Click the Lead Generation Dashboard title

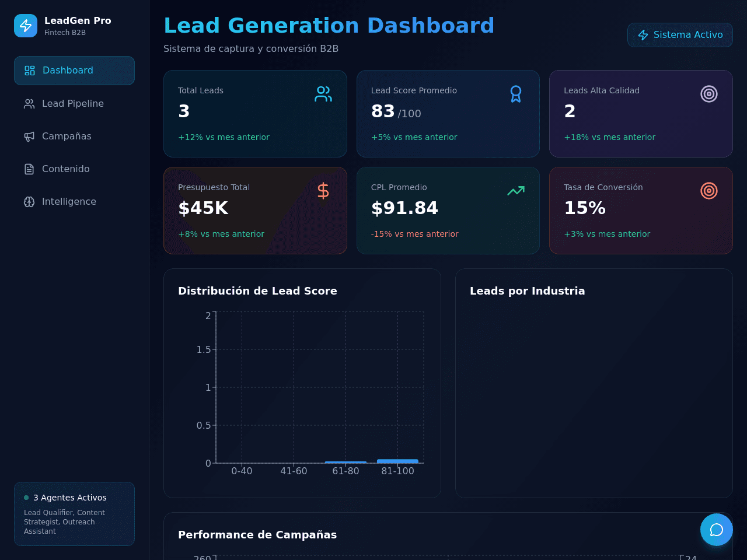tap(329, 26)
